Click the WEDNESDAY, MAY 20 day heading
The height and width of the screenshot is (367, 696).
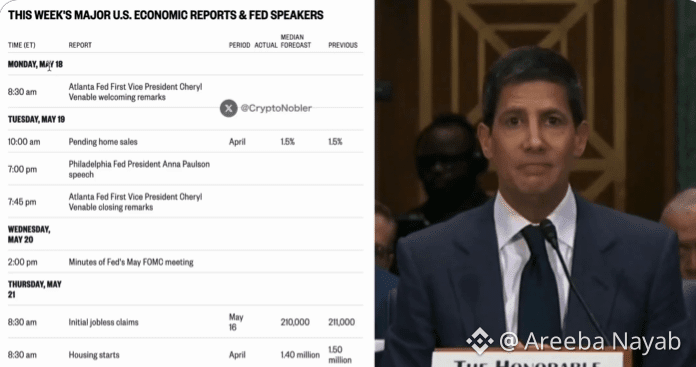(29, 234)
